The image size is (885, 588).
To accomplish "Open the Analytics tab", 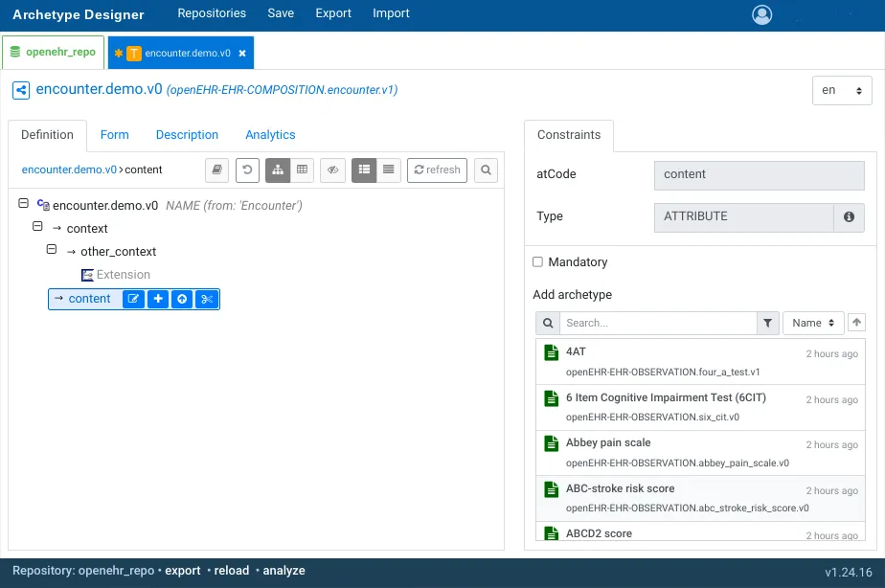I will click(270, 135).
